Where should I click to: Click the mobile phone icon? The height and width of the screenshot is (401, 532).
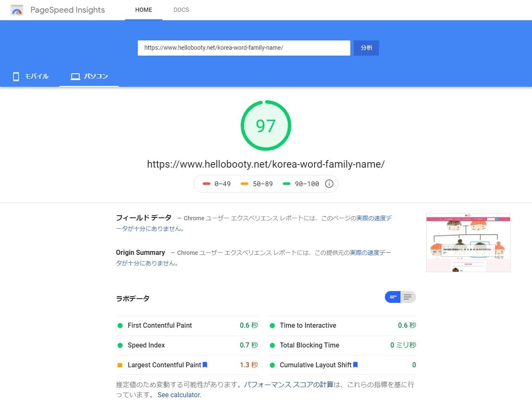pos(16,77)
